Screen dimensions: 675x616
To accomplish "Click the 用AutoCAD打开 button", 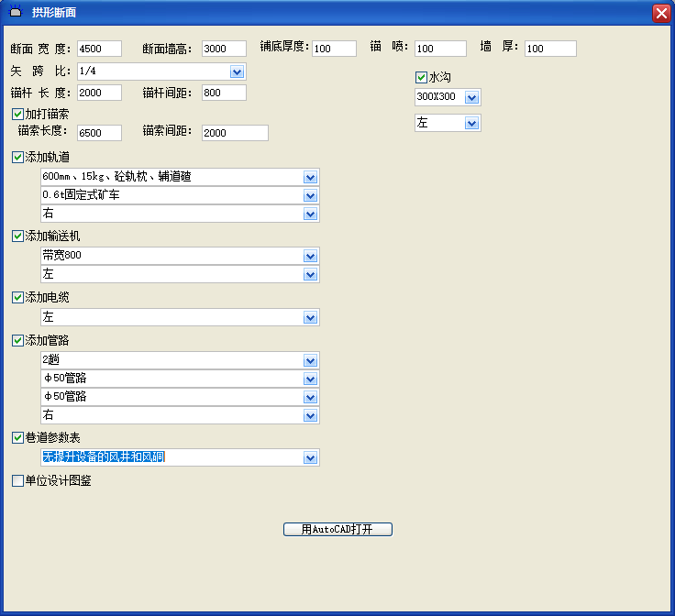I will pos(337,529).
